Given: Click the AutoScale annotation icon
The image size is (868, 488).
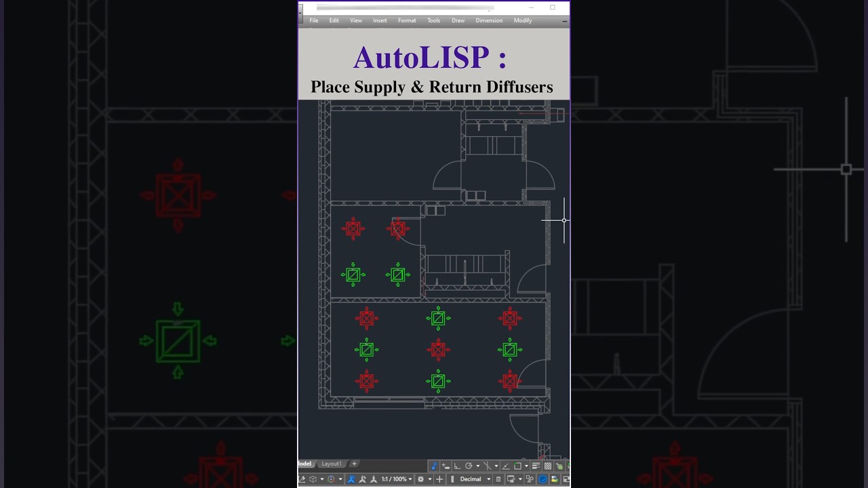Looking at the screenshot, I should tap(363, 479).
